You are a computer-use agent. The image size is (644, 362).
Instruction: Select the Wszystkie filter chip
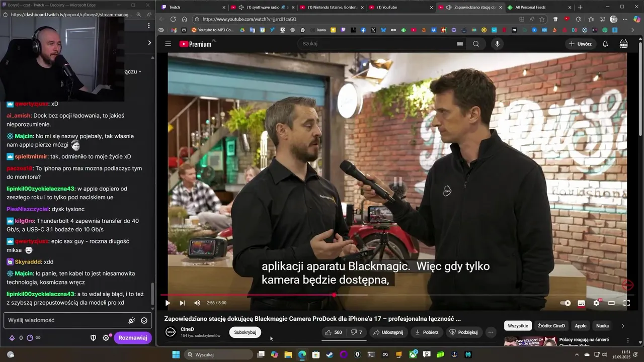518,326
